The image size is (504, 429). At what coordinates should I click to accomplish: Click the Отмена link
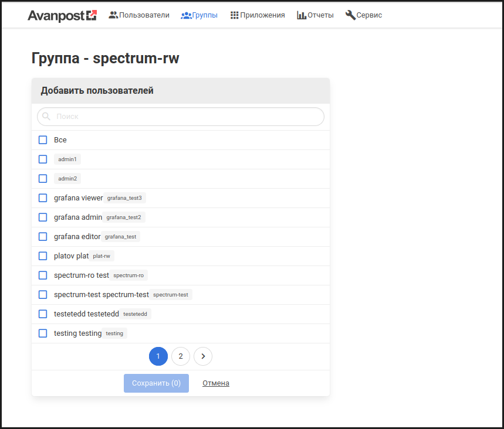click(x=216, y=383)
